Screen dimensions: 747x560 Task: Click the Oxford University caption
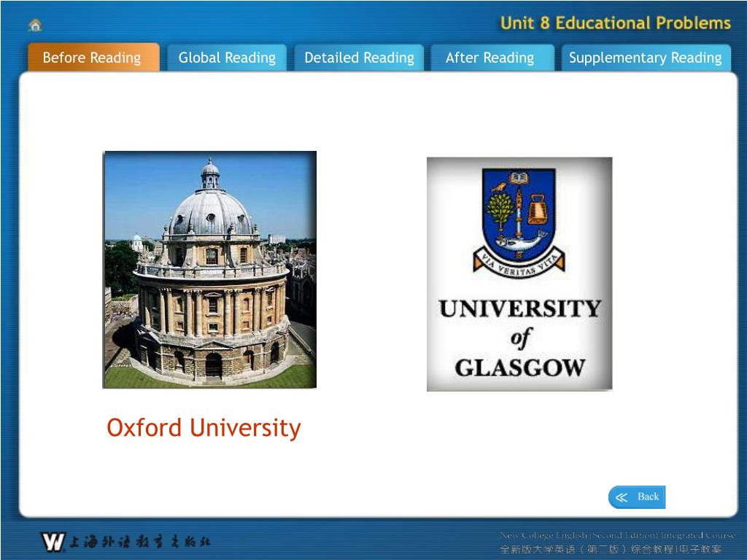pos(204,427)
